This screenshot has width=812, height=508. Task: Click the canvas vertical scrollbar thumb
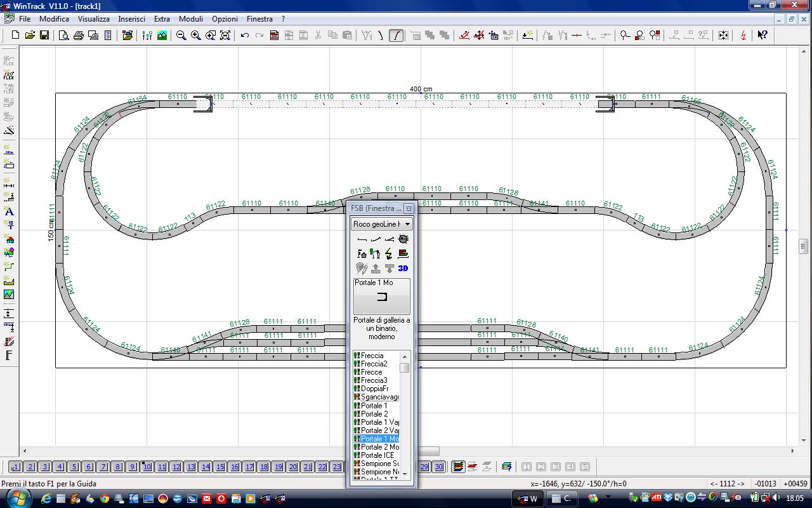[804, 246]
